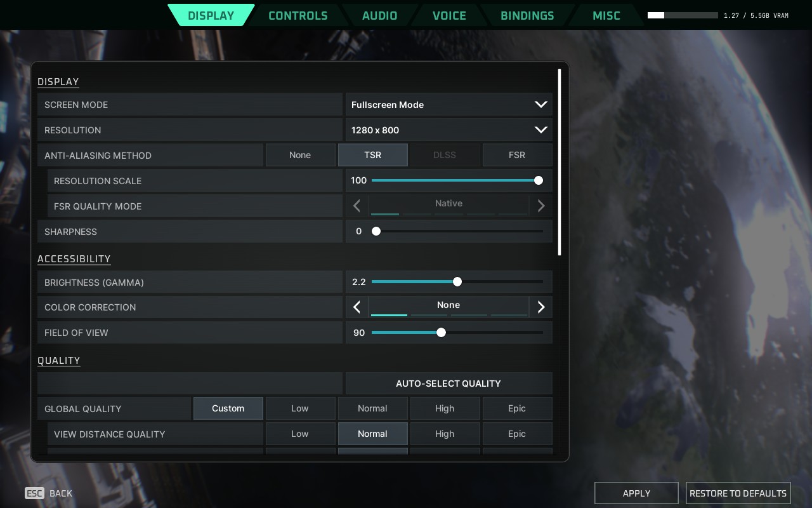Click the Field of View slider handle
This screenshot has width=812, height=508.
(x=441, y=332)
